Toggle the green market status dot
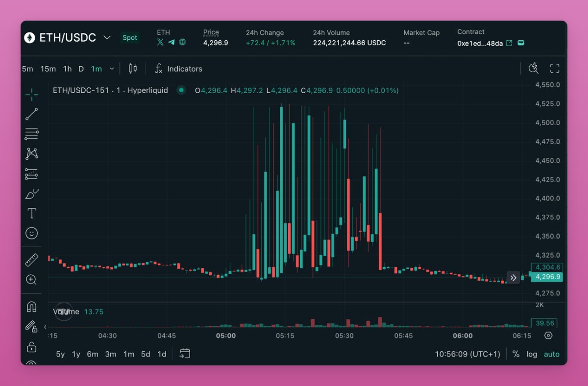The image size is (588, 386). 181,90
